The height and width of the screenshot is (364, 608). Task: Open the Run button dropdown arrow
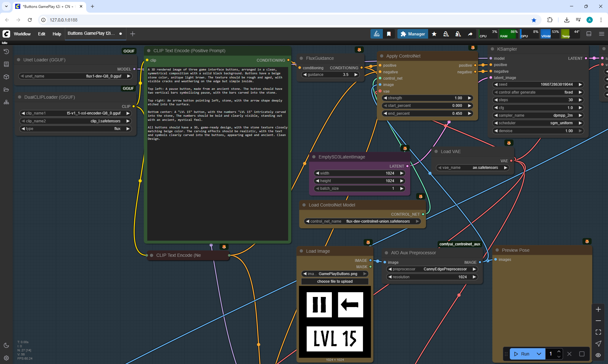[539, 354]
